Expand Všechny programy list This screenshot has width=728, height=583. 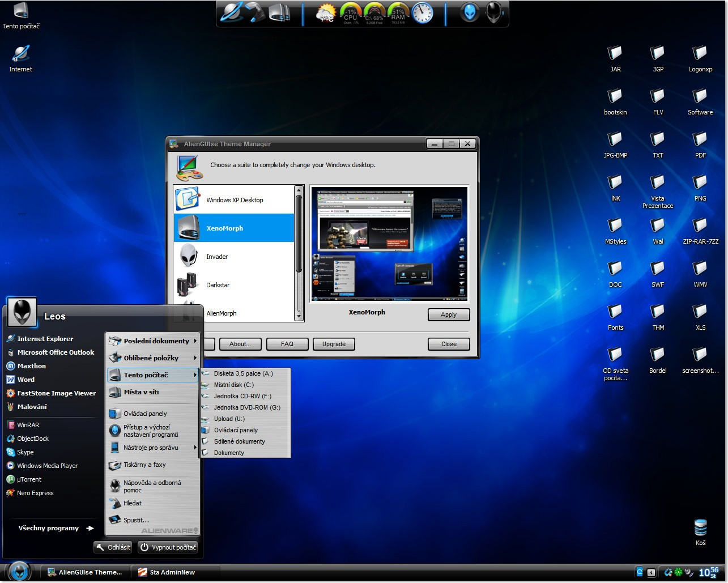coord(56,528)
